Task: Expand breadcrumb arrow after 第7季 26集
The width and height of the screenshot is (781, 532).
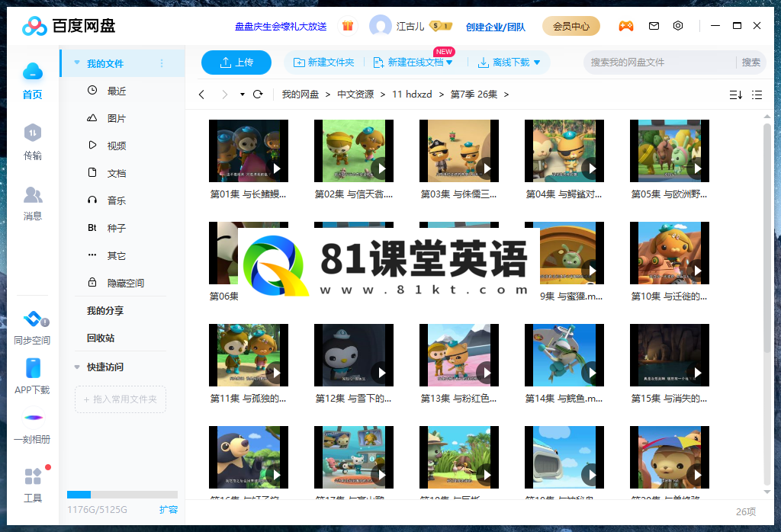Action: click(x=506, y=95)
